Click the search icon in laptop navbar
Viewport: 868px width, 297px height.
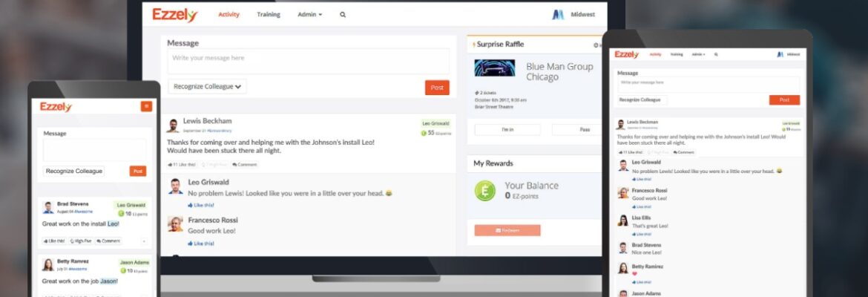[x=343, y=15]
